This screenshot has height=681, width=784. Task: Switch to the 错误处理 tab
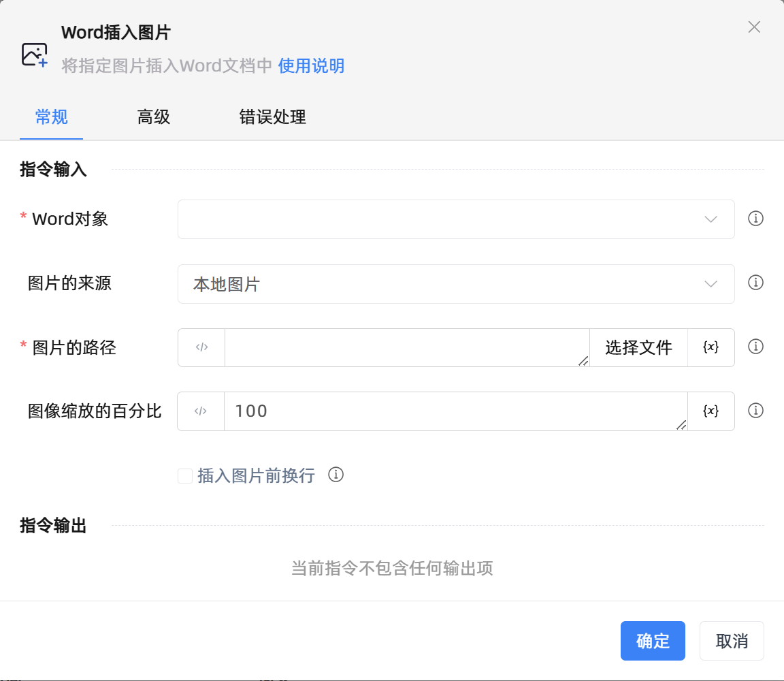(272, 117)
